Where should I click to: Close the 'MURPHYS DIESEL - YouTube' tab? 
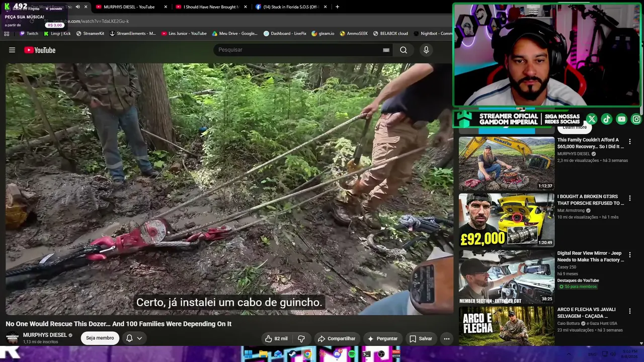[x=166, y=7]
